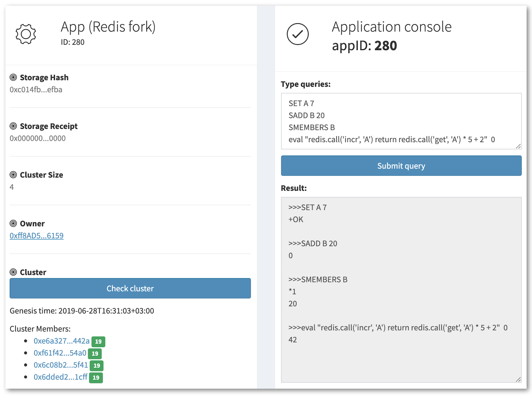Click the cluster size value 4
532x395 pixels.
click(x=12, y=187)
